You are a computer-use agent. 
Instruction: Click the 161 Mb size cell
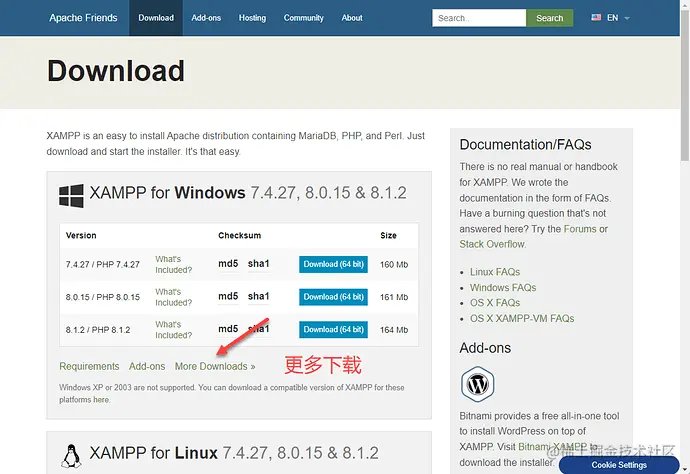click(x=394, y=297)
